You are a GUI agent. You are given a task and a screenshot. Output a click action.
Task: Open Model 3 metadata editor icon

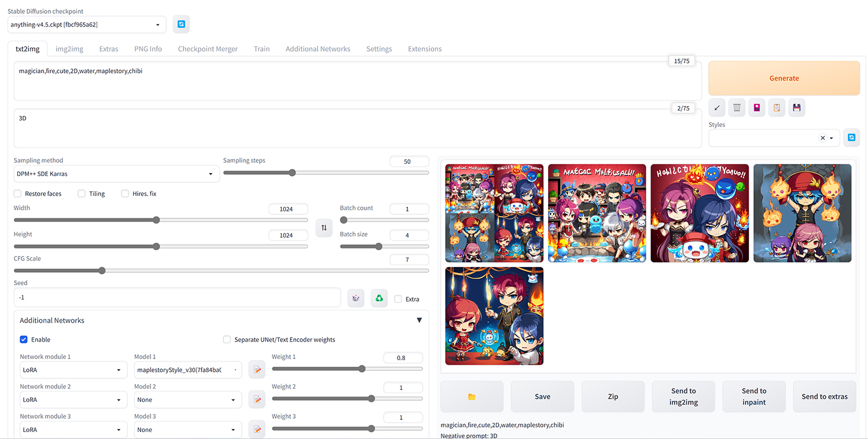[x=257, y=430]
